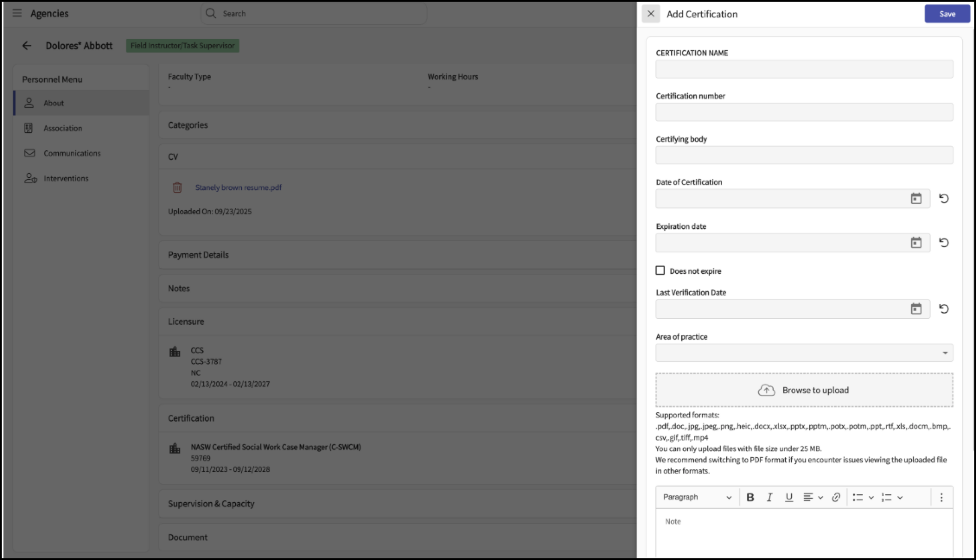This screenshot has height=560, width=976.
Task: Save the new certification
Action: point(947,14)
